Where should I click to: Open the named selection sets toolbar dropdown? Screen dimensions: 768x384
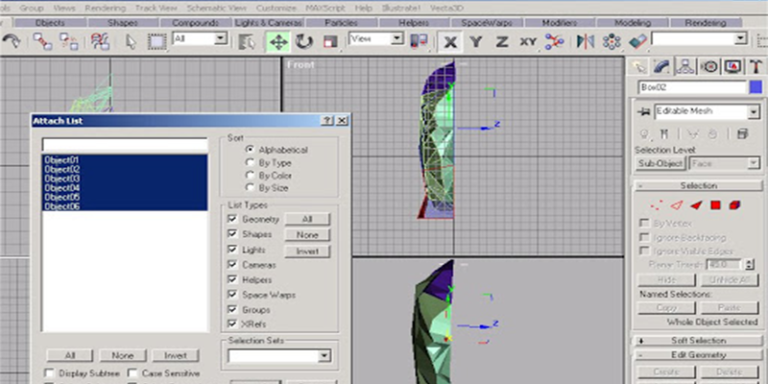tap(741, 39)
